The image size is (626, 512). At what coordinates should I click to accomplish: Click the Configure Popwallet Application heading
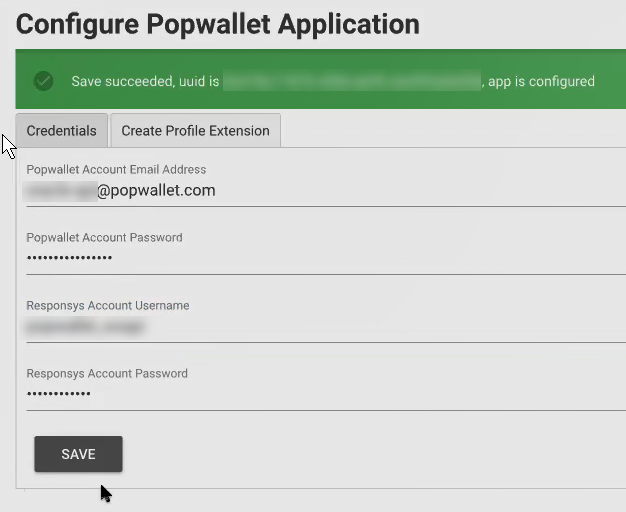pyautogui.click(x=218, y=24)
